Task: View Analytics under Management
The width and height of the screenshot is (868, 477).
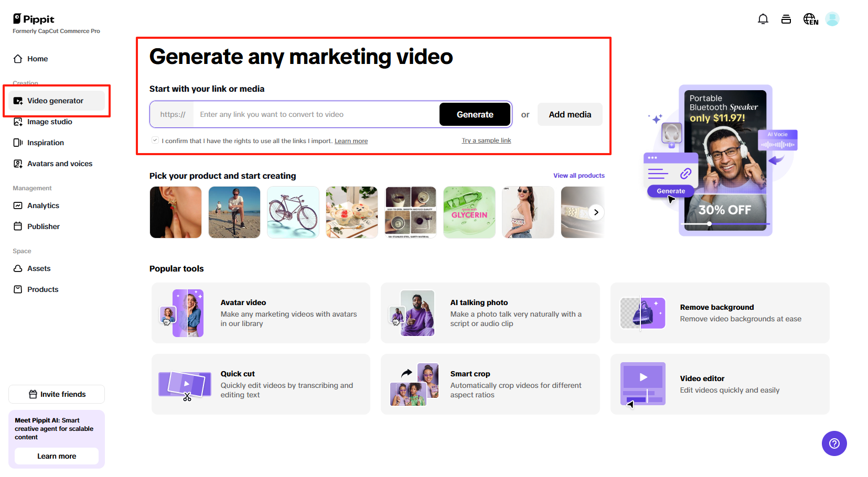Action: click(x=42, y=205)
